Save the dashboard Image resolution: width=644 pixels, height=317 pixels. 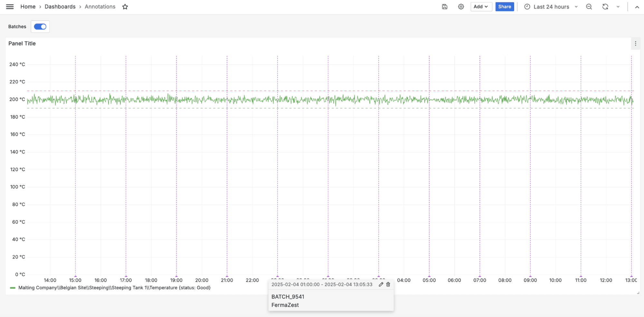click(445, 6)
